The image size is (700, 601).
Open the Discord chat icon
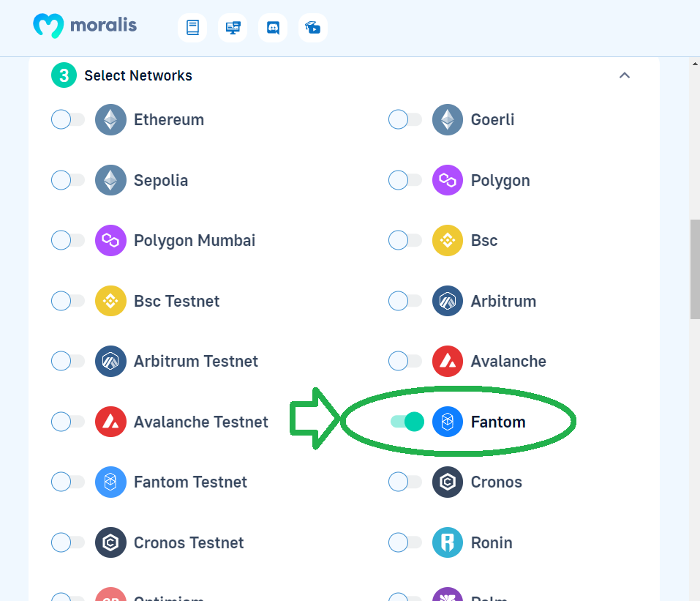coord(273,28)
